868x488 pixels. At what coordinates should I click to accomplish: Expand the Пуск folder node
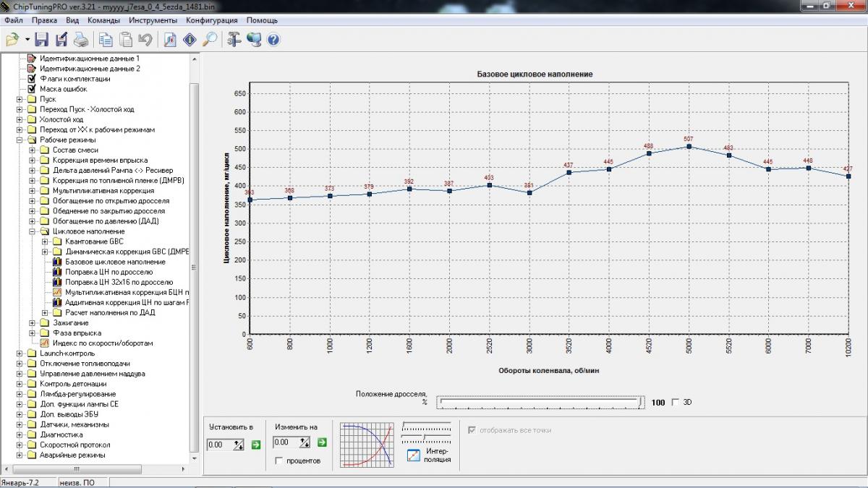(x=20, y=99)
